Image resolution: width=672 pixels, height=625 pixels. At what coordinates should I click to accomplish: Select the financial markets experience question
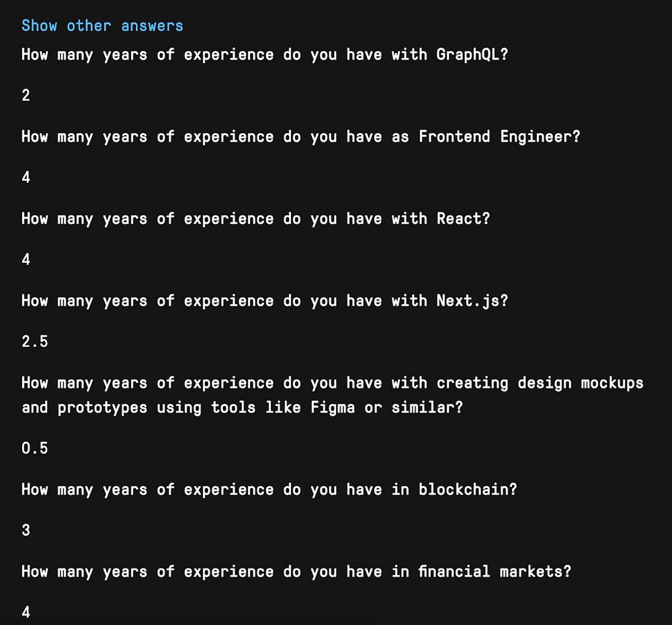tap(296, 572)
